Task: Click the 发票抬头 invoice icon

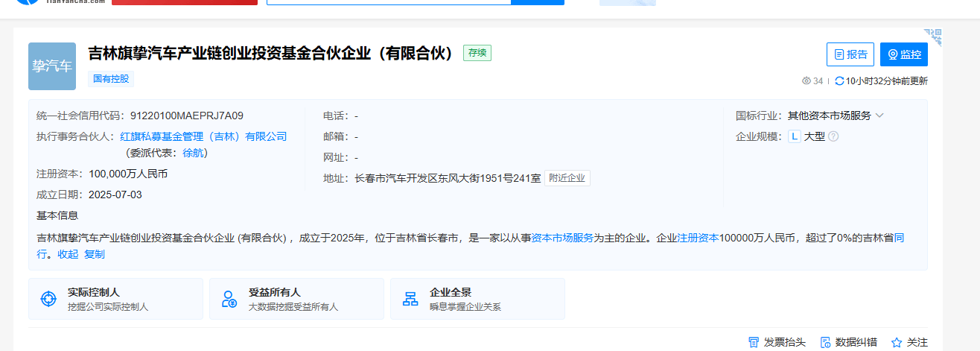Action: point(754,342)
